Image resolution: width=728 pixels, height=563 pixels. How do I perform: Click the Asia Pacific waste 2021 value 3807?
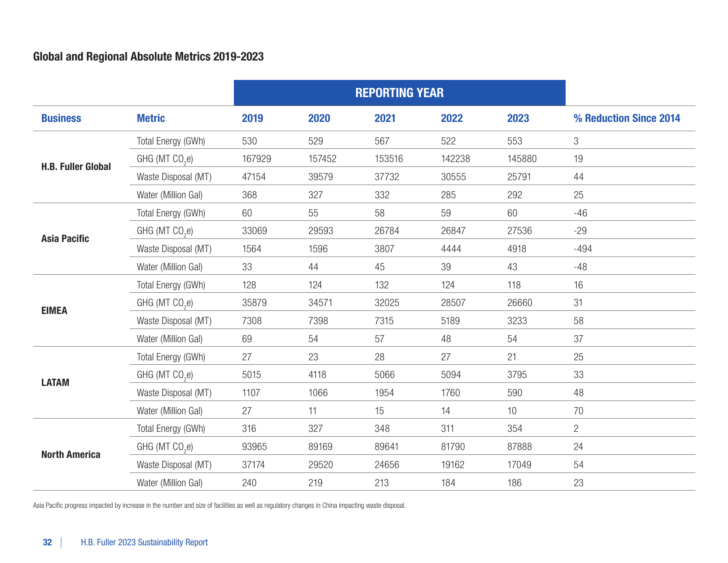coord(384,249)
